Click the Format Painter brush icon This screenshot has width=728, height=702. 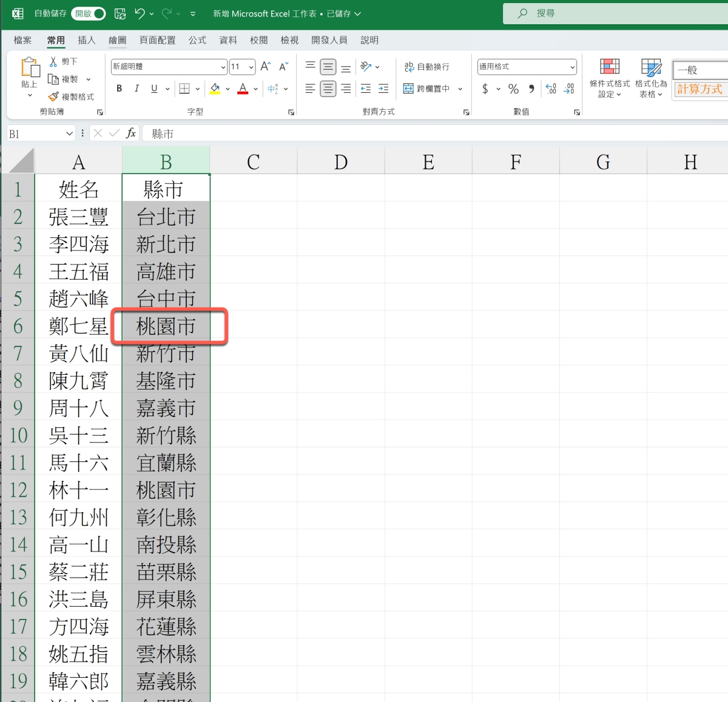[x=53, y=96]
